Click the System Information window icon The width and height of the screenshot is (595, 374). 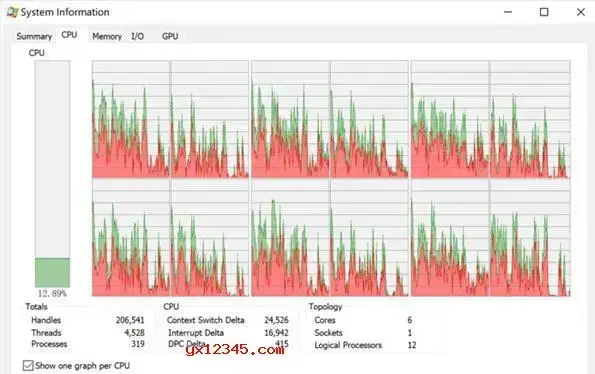pos(12,12)
